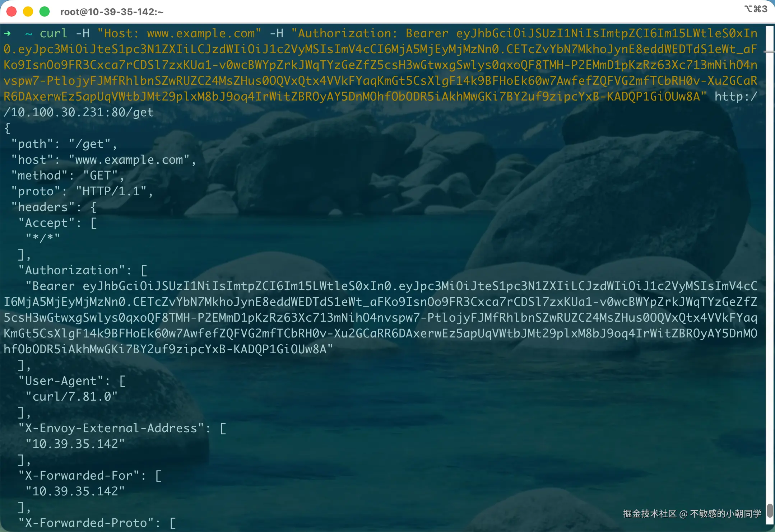Click the "curl/7.81.0" user agent string

click(71, 397)
